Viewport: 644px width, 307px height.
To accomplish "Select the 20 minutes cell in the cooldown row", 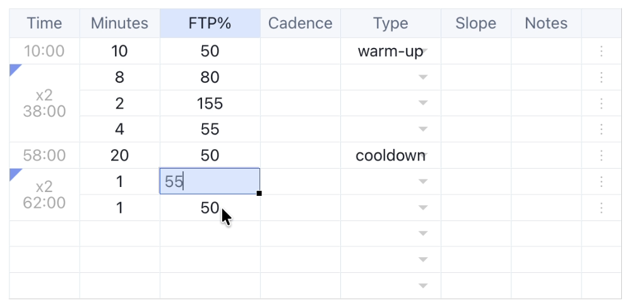I will (x=119, y=155).
